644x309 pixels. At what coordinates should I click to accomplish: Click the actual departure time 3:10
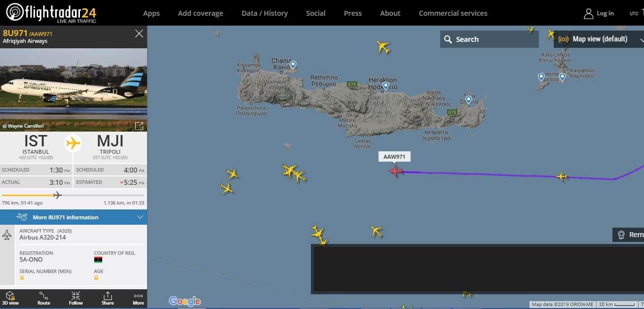(x=56, y=182)
